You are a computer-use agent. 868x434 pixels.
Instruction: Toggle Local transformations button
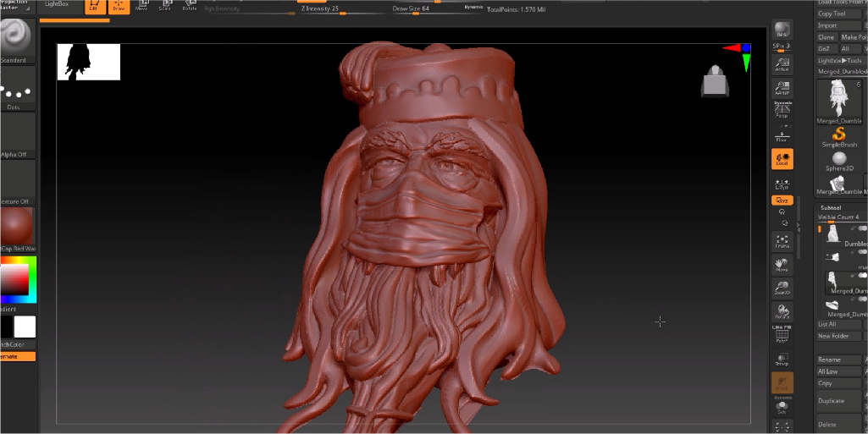click(x=782, y=159)
